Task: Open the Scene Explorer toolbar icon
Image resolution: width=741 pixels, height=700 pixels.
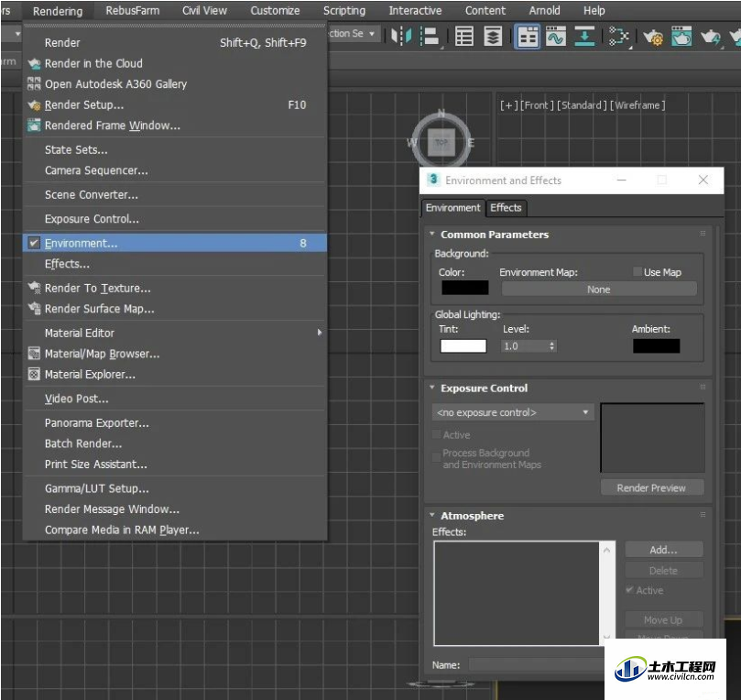Action: [x=464, y=36]
